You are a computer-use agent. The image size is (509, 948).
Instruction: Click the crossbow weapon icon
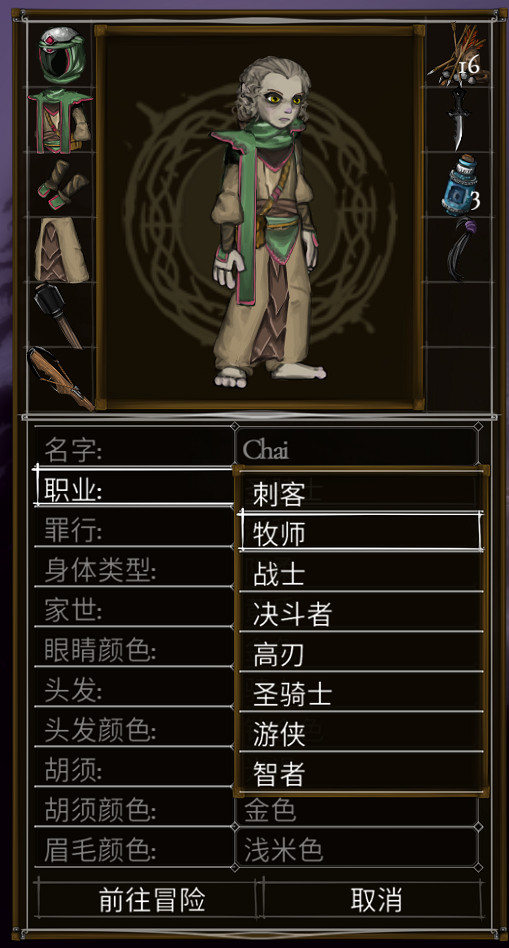60,379
